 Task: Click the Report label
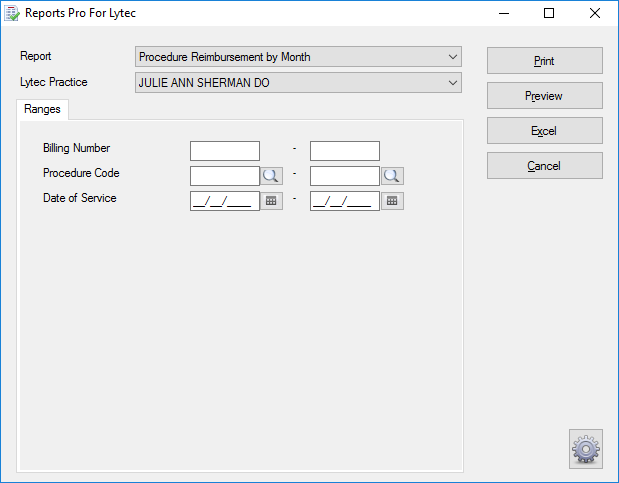(36, 56)
